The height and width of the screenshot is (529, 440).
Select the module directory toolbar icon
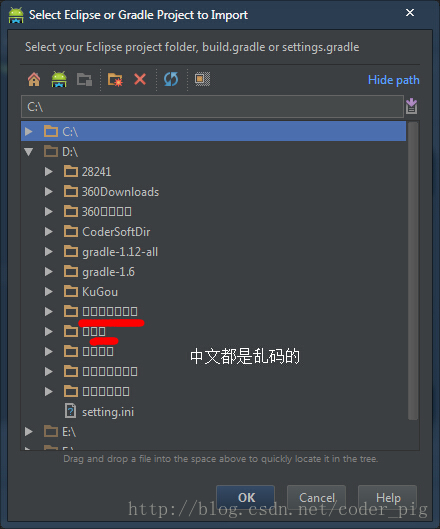[84, 80]
